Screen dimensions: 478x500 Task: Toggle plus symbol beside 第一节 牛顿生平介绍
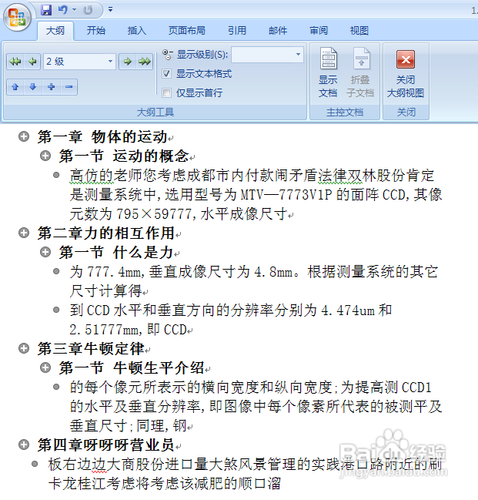pos(45,368)
